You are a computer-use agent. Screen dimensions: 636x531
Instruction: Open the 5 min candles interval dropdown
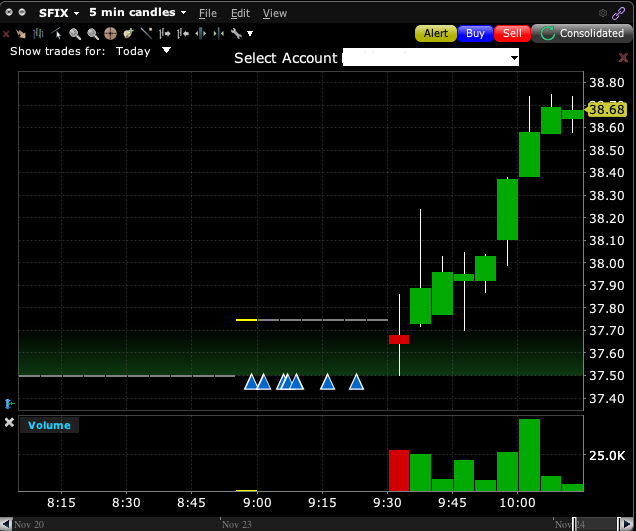[138, 13]
